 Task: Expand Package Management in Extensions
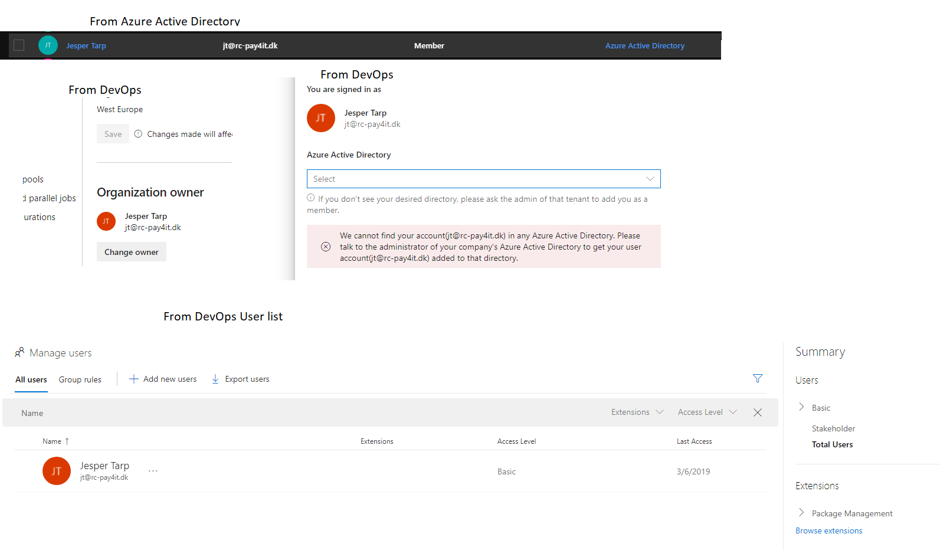point(801,513)
